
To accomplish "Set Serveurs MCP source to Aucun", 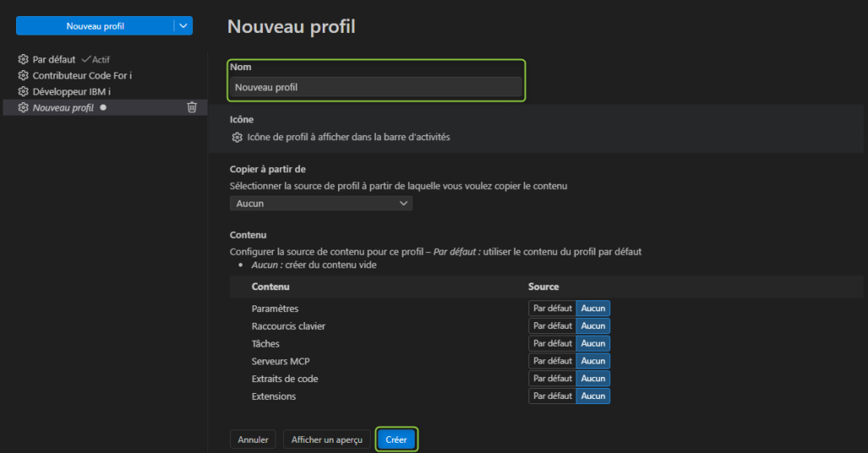I will 593,361.
